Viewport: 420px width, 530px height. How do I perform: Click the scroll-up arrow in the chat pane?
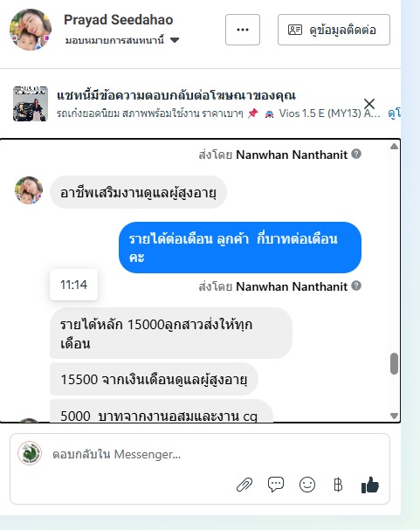coord(394,147)
